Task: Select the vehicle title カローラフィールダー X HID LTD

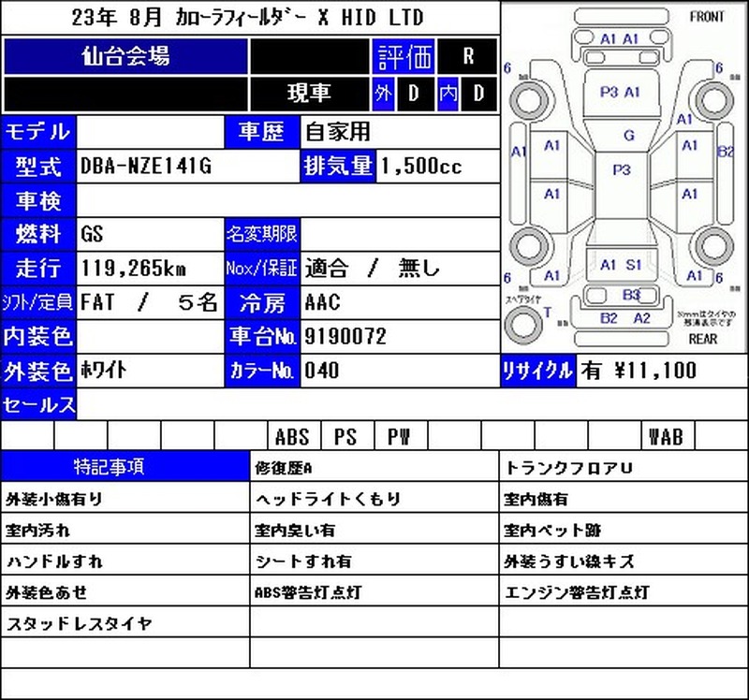Action: 300,18
